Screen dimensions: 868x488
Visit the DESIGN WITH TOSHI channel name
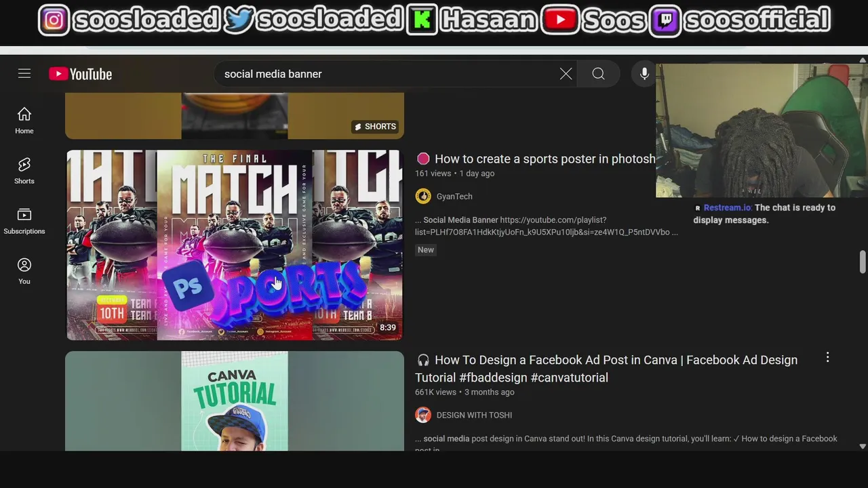(474, 415)
